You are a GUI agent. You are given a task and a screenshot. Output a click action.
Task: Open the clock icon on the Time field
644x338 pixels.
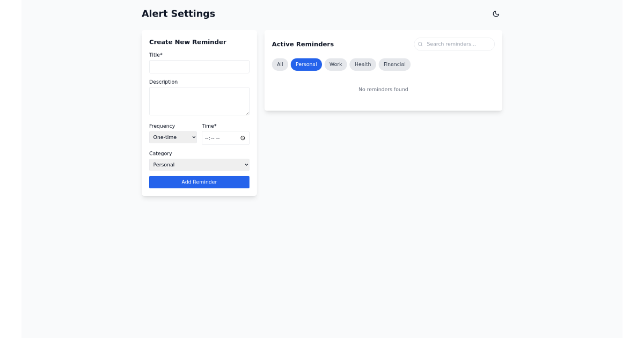(243, 137)
